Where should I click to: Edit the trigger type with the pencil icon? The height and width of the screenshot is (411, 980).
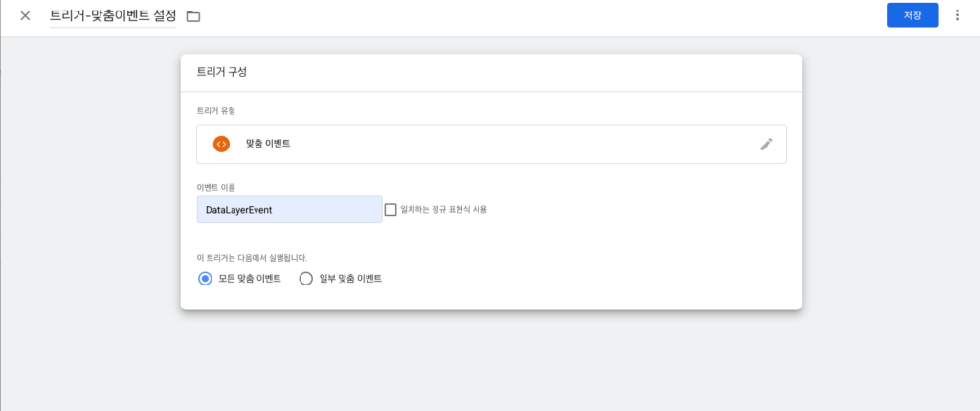(767, 144)
